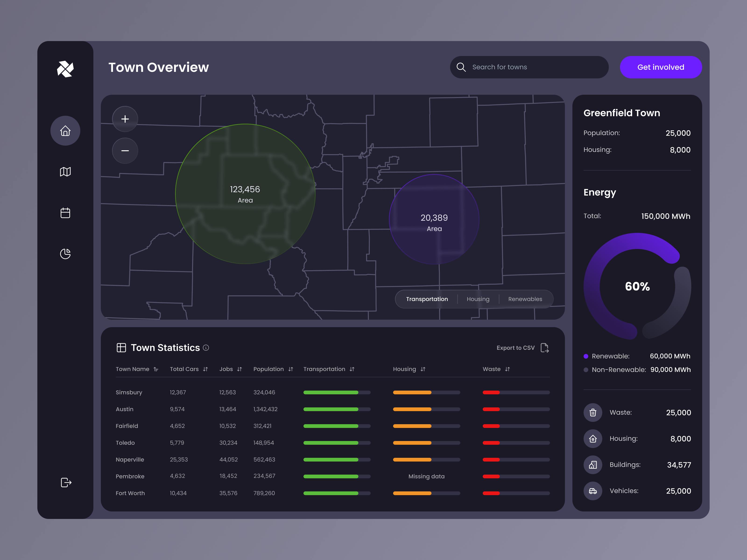The height and width of the screenshot is (560, 747).
Task: Click the Get involved button
Action: point(661,67)
